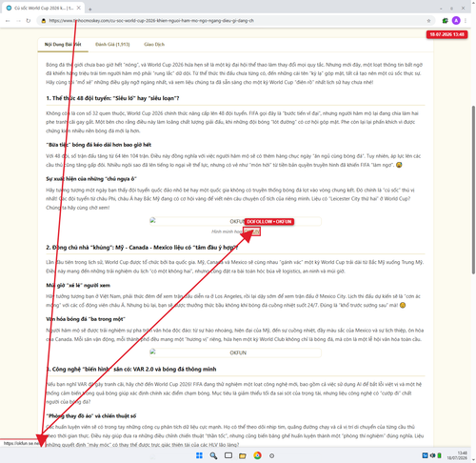Open taskbar Search magnifier
The height and width of the screenshot is (463, 476).
coord(213,455)
